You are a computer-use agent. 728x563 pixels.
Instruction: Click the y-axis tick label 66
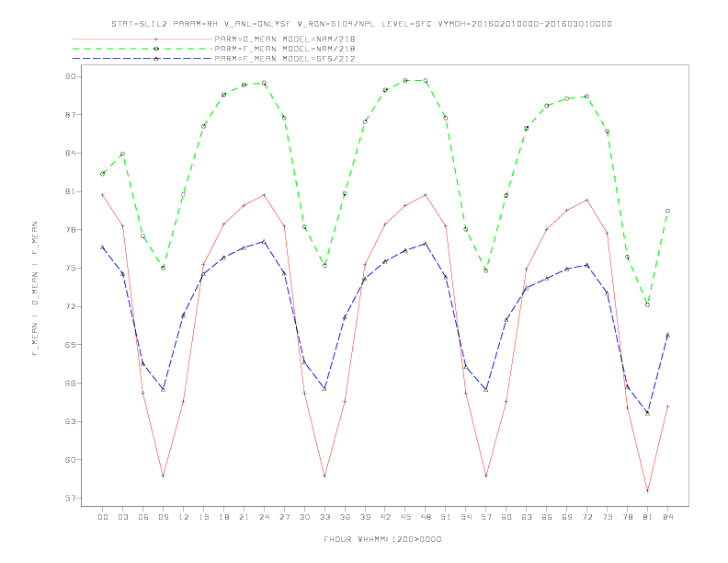(x=70, y=384)
